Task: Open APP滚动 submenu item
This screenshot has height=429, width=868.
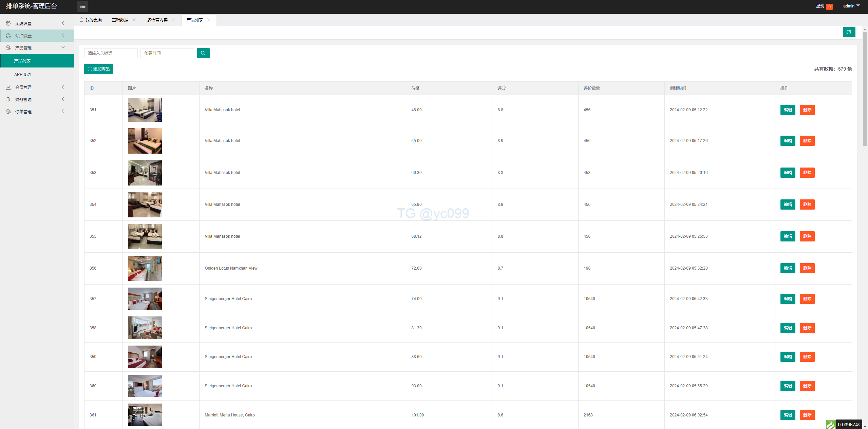Action: [x=22, y=75]
